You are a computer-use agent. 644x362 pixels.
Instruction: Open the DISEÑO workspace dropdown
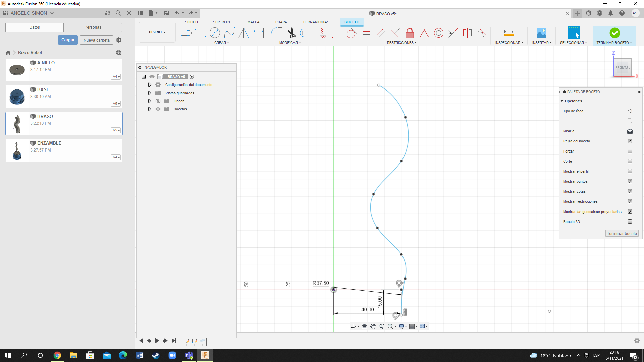[x=157, y=32]
